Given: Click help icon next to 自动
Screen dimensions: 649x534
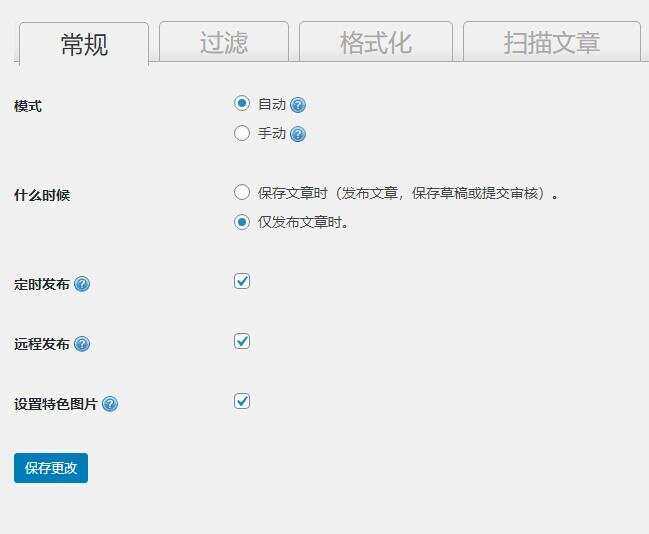Looking at the screenshot, I should click(x=298, y=105).
